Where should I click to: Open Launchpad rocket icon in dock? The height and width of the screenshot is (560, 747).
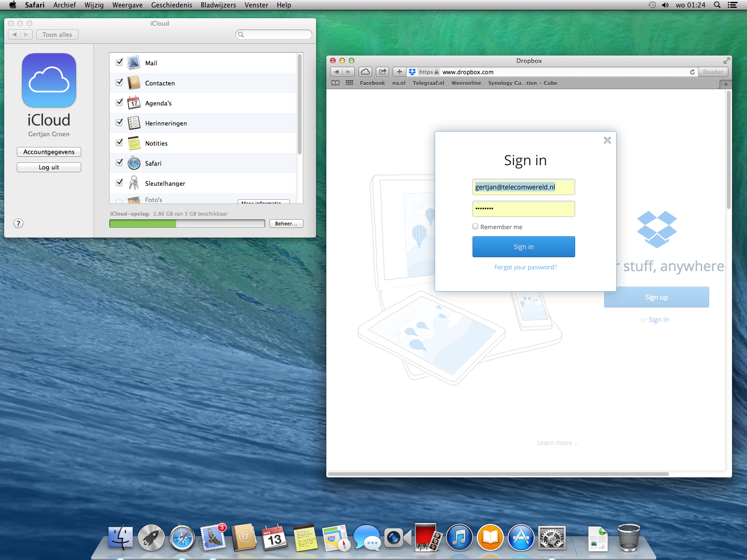pos(151,538)
